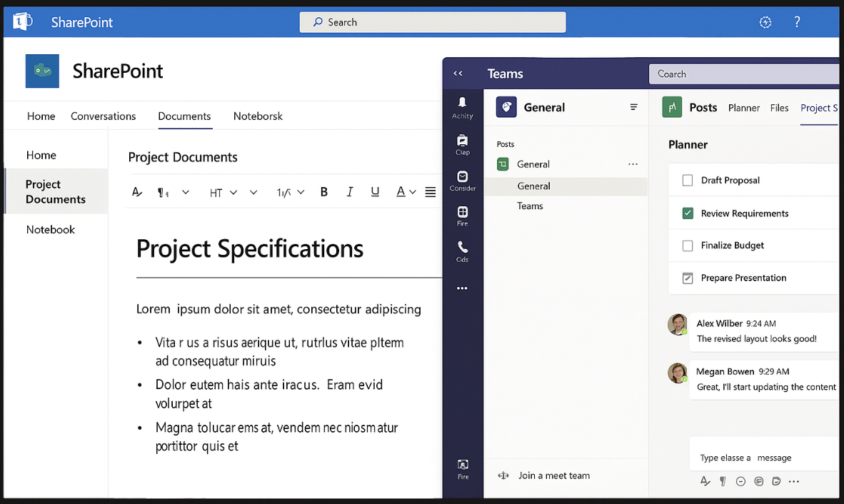Toggle underline formatting
The width and height of the screenshot is (844, 504).
(375, 192)
